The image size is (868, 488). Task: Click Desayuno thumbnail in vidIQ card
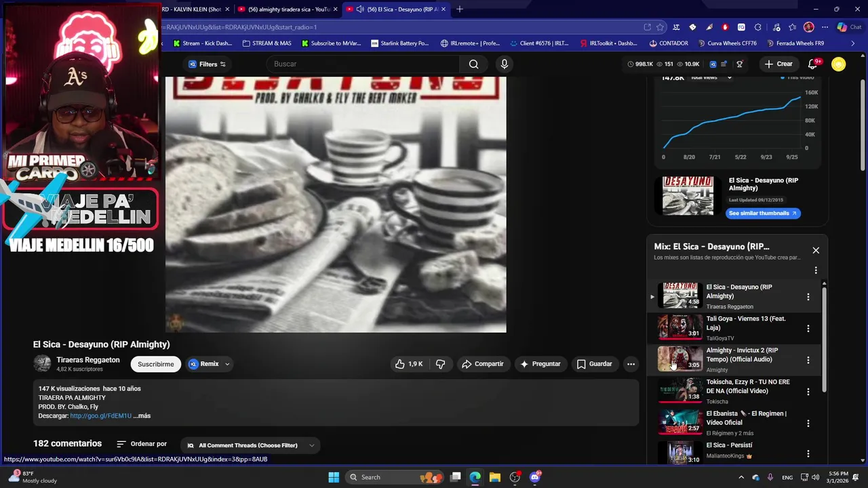[688, 196]
